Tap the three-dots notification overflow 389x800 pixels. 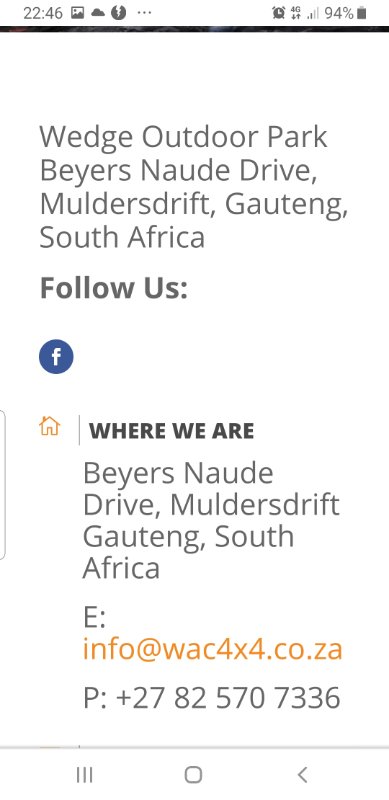[x=144, y=13]
